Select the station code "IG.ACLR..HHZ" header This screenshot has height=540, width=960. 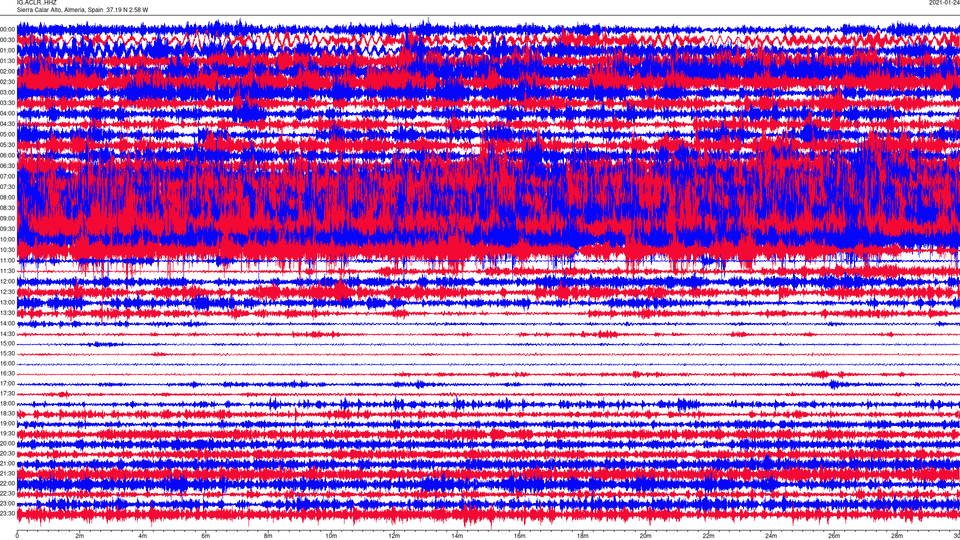coord(36,2)
